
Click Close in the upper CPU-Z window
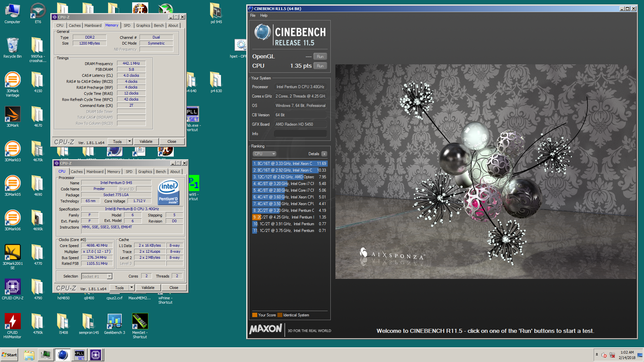(x=172, y=141)
